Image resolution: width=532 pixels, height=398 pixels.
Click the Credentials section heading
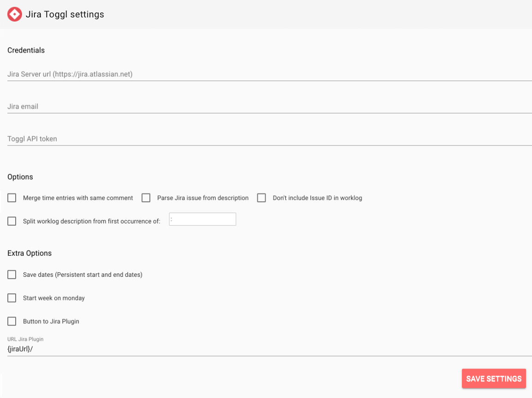tap(26, 50)
